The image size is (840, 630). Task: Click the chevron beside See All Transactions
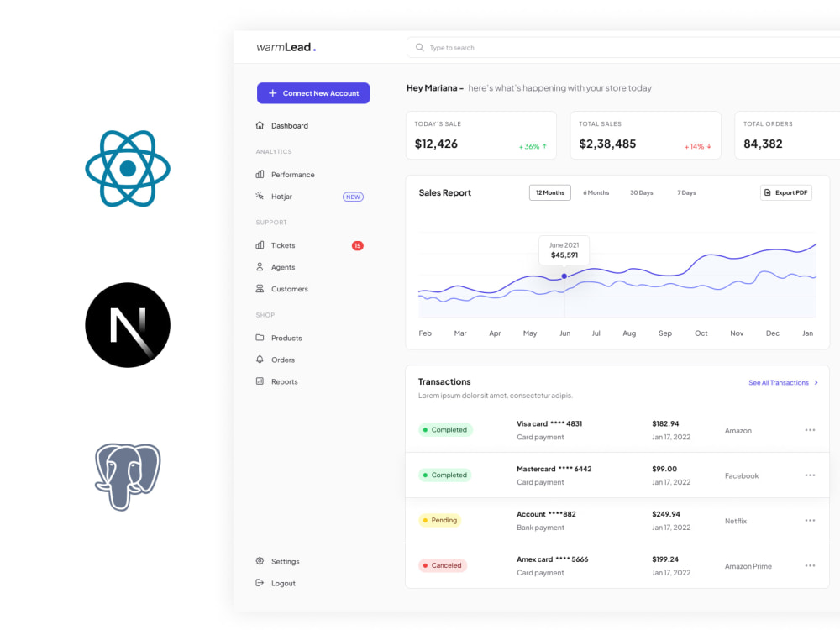coord(816,382)
